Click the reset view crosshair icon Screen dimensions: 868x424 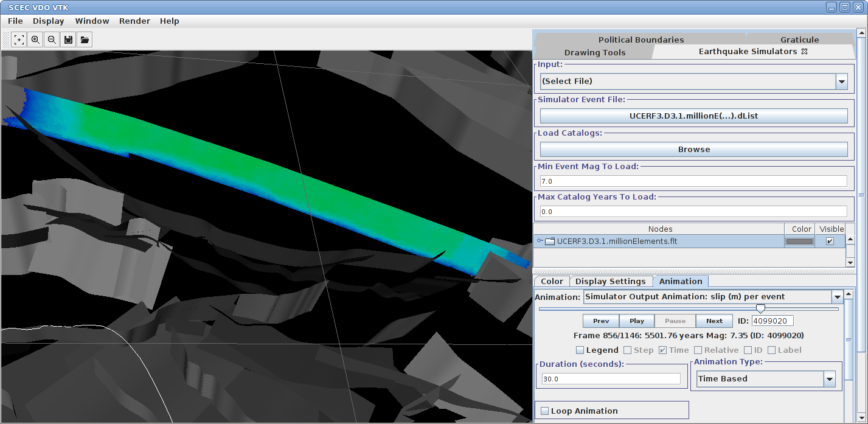click(19, 40)
